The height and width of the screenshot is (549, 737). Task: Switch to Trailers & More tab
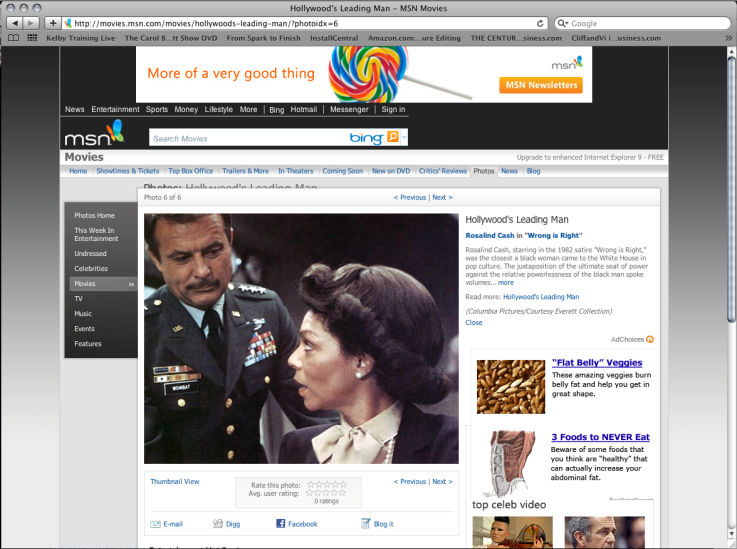pos(245,171)
